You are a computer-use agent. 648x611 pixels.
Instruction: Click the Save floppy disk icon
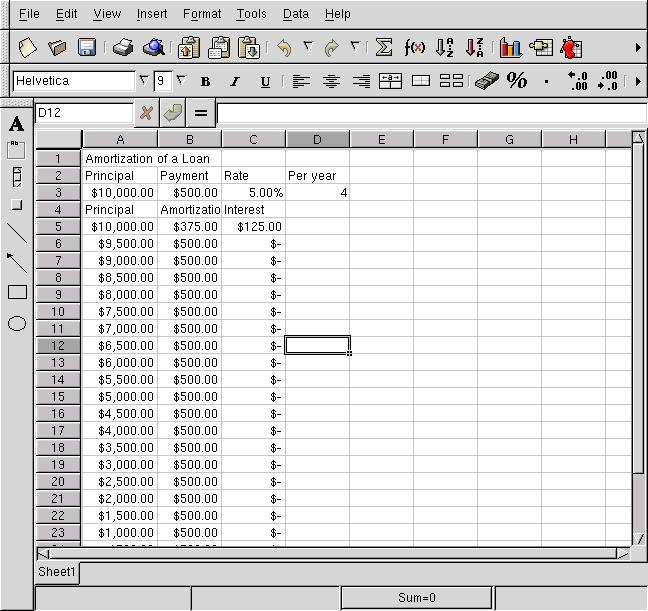pyautogui.click(x=87, y=47)
